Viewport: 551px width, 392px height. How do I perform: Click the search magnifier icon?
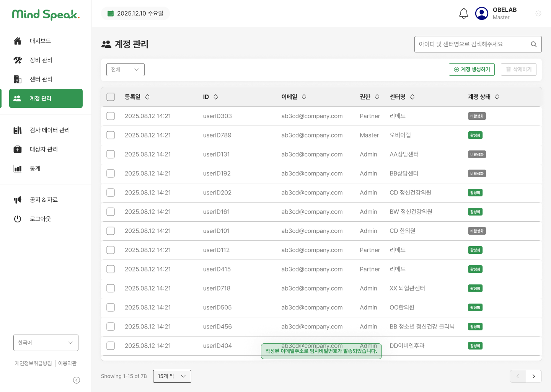point(534,44)
